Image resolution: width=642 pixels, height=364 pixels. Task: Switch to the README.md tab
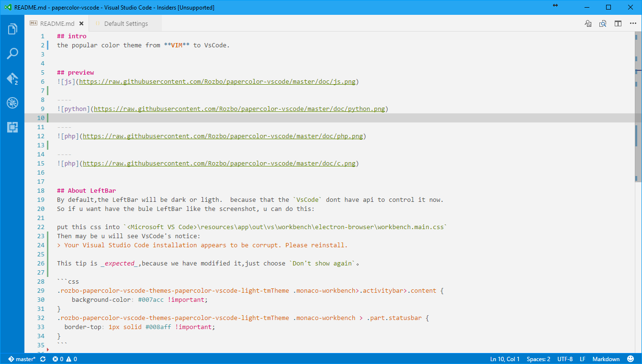click(57, 23)
